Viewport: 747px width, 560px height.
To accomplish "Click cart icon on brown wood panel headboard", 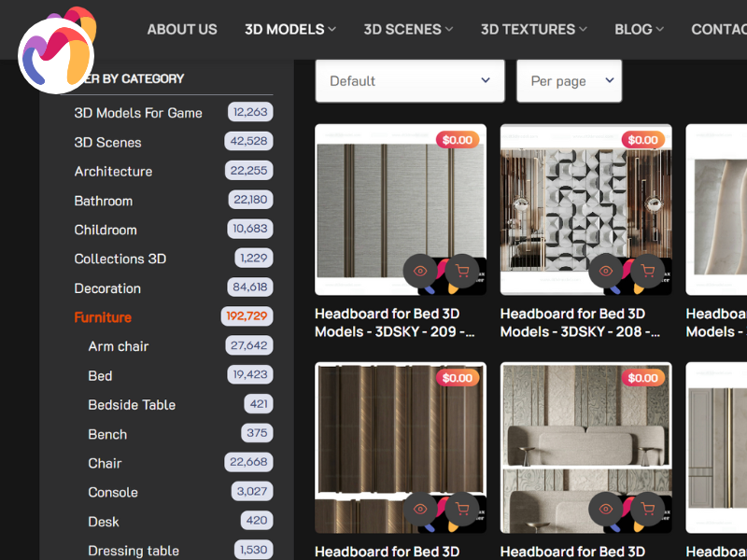I will click(460, 510).
